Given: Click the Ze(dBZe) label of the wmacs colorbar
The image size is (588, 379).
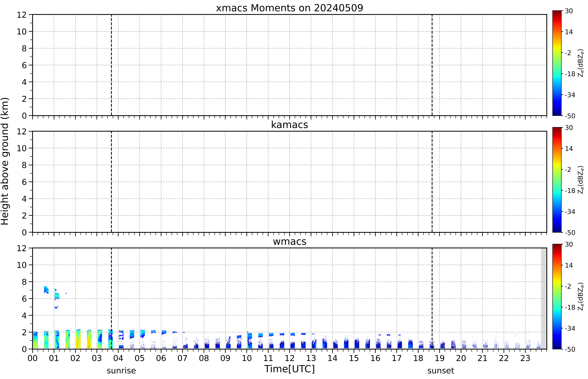Looking at the screenshot, I should [581, 297].
